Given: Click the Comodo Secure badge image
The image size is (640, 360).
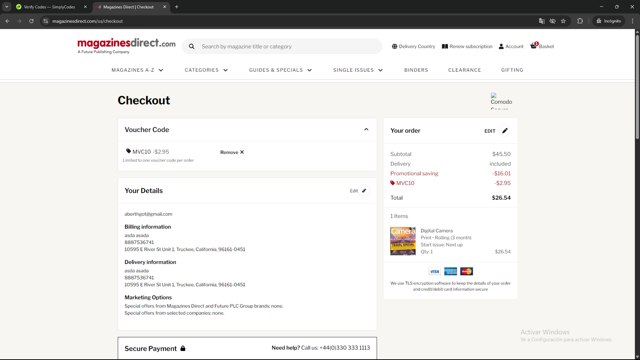Looking at the screenshot, I should [501, 101].
